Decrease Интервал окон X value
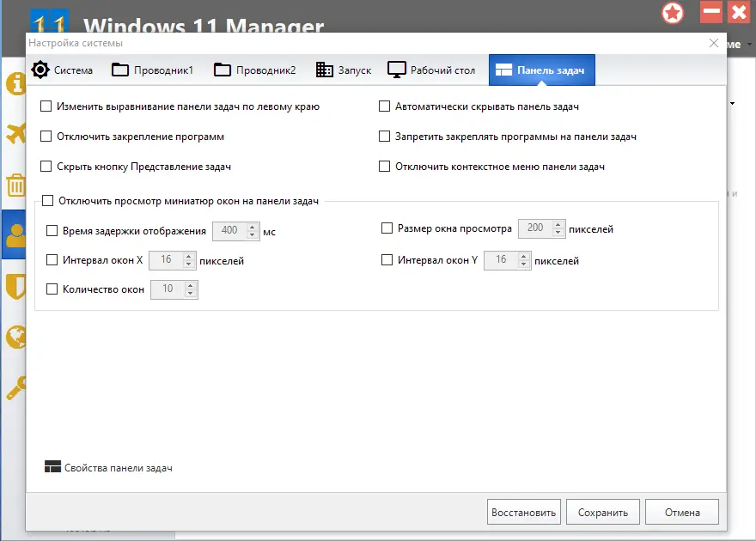 pos(188,264)
